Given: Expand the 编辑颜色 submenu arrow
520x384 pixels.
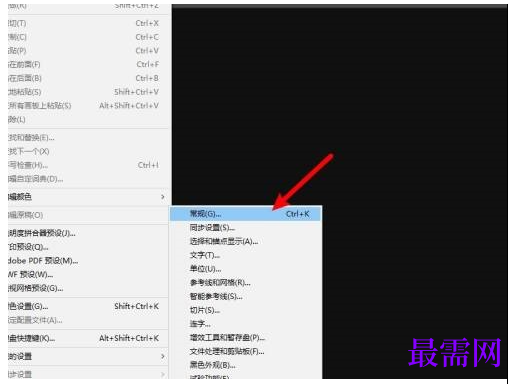Looking at the screenshot, I should (163, 197).
